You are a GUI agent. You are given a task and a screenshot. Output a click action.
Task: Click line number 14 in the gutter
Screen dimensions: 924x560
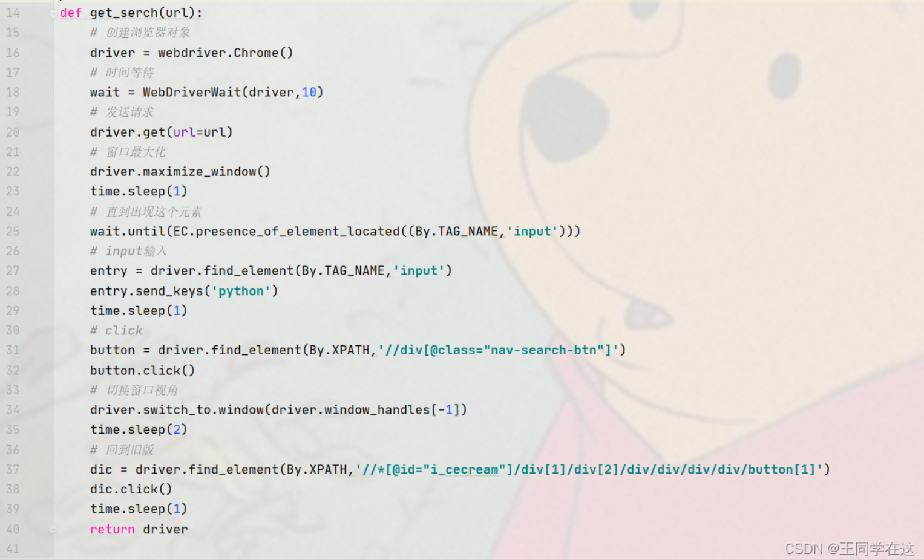pyautogui.click(x=13, y=13)
